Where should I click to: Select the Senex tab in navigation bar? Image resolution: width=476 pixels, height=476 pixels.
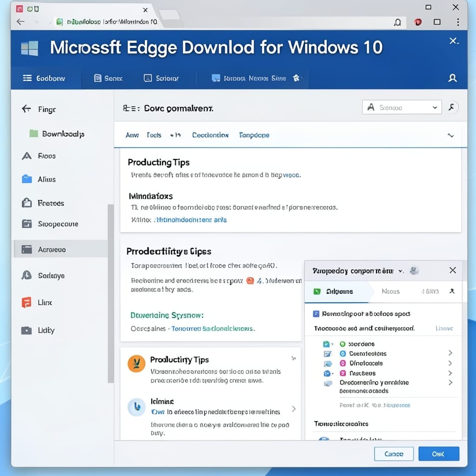(x=108, y=78)
